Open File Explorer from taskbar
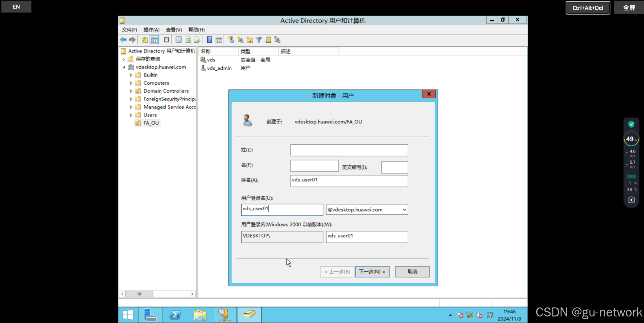The height and width of the screenshot is (323, 644). (200, 315)
